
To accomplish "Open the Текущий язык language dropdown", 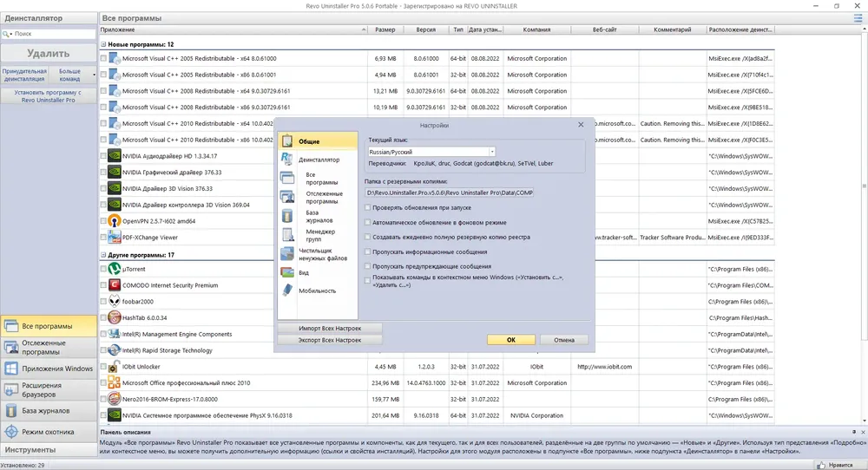I will pos(491,152).
